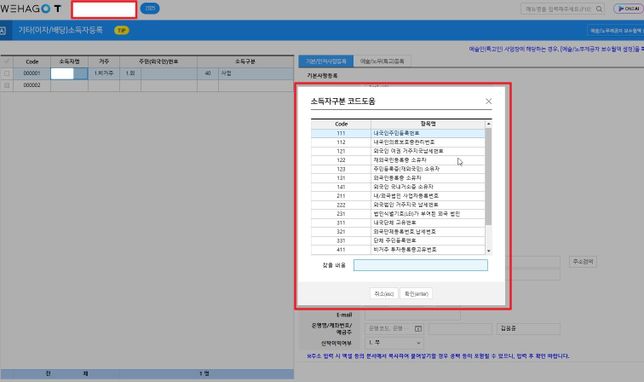The height and width of the screenshot is (382, 644).
Task: Pick the code 141 row
Action: tap(398, 187)
